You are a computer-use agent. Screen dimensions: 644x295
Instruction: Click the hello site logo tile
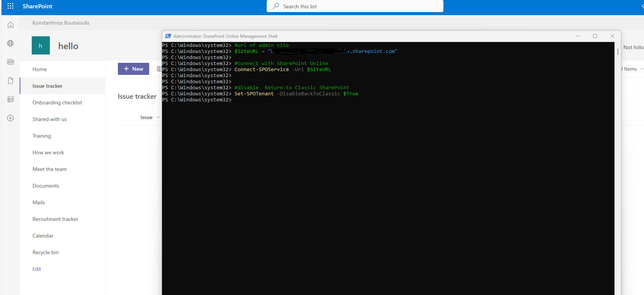point(41,45)
